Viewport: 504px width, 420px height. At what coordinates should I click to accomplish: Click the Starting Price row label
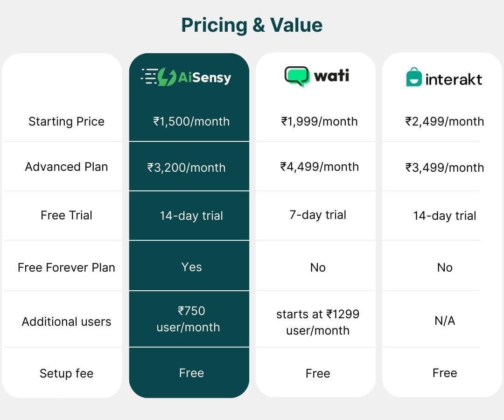[x=66, y=121]
